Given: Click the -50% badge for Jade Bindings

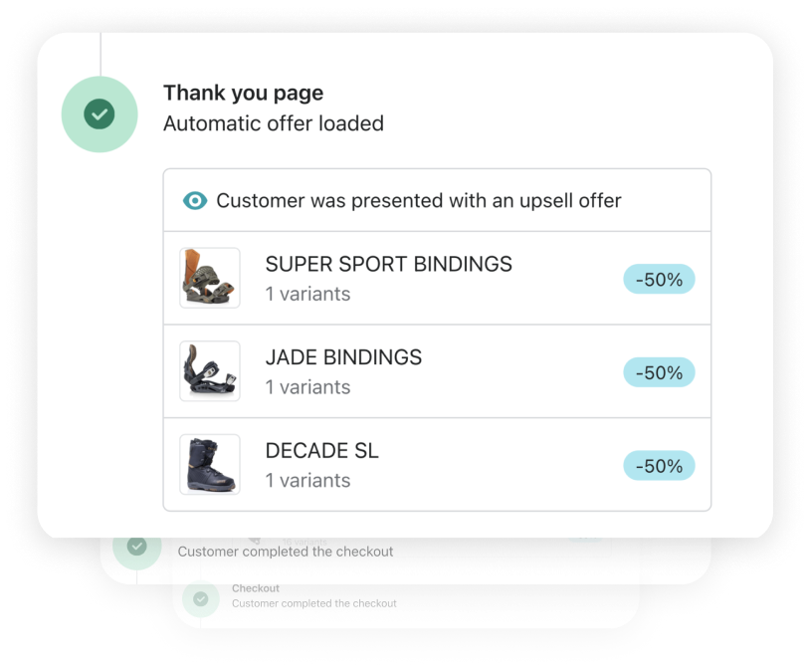Looking at the screenshot, I should point(659,372).
